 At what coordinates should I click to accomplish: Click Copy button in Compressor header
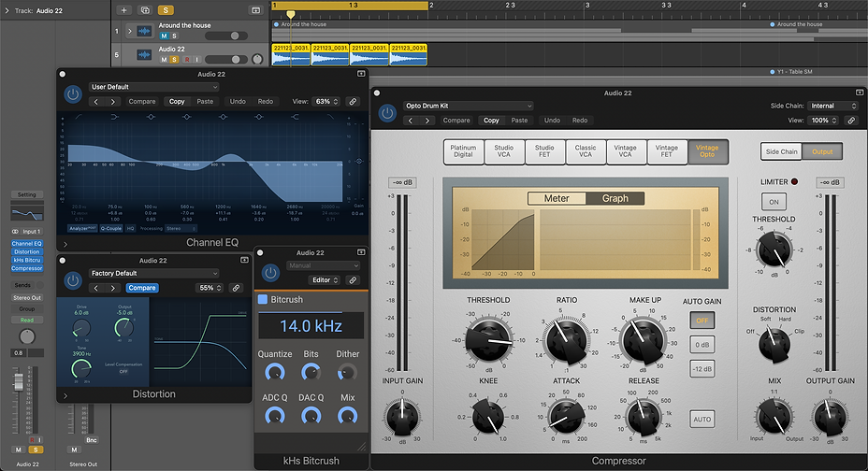[491, 121]
